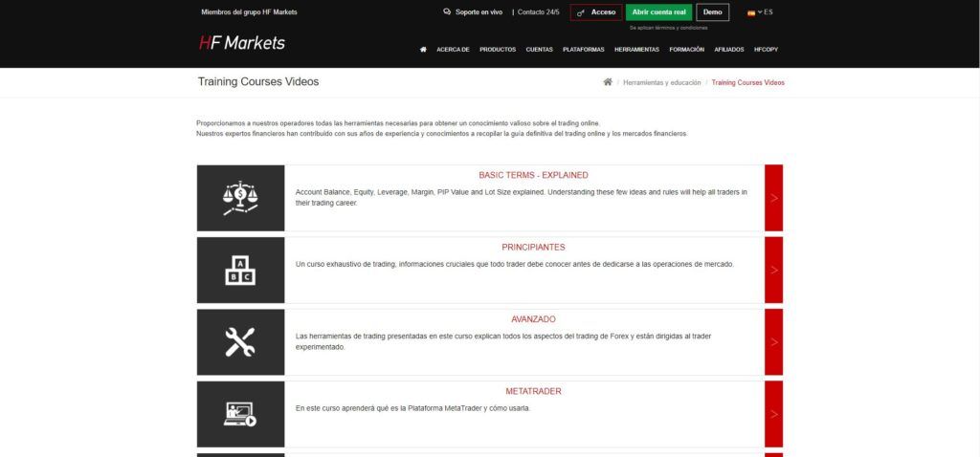
Task: Click Training Courses Videos breadcrumb link
Action: click(x=748, y=82)
